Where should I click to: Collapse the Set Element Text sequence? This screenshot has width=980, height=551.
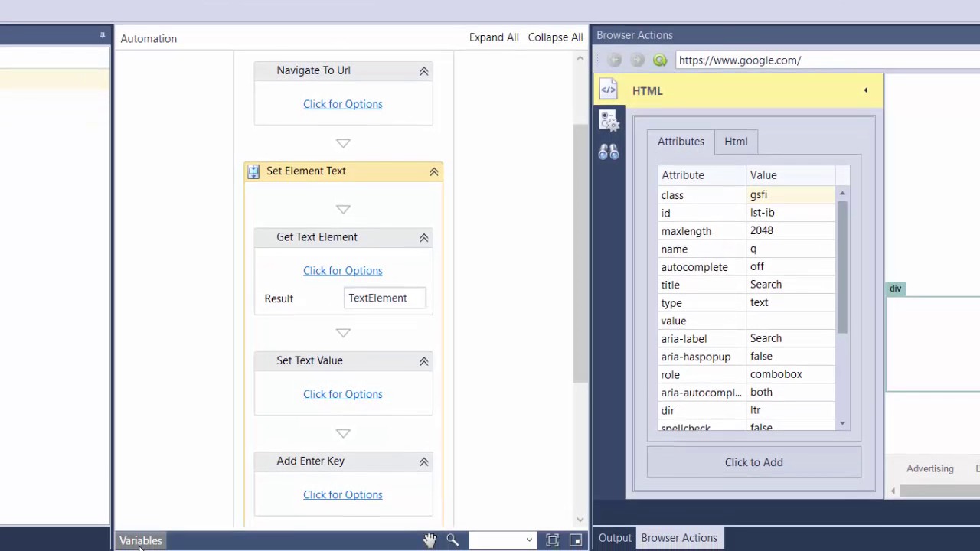[433, 172]
